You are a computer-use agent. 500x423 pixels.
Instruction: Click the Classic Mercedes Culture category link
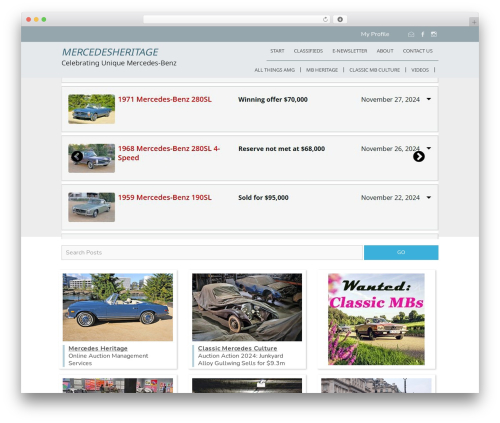click(237, 348)
